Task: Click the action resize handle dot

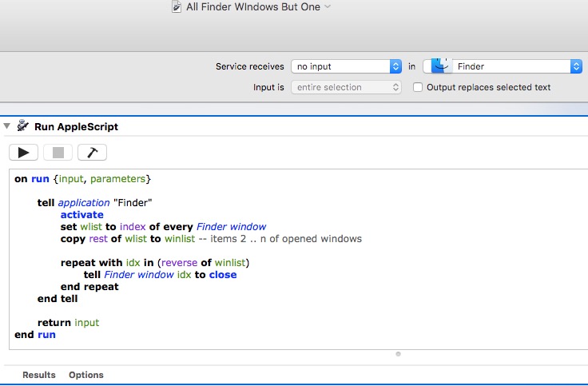Action: (398, 354)
